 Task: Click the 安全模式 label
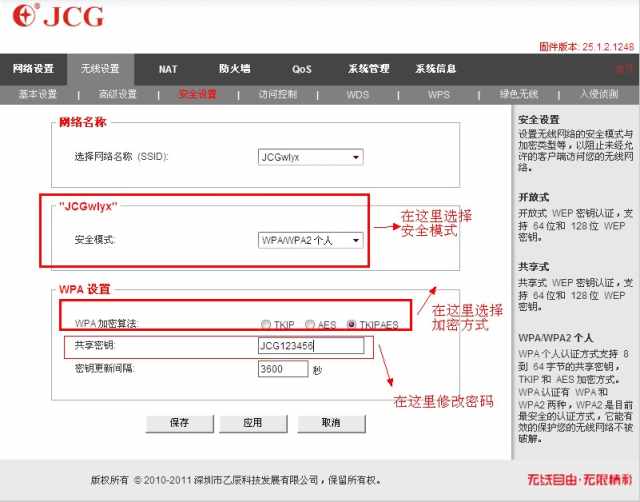pos(95,240)
